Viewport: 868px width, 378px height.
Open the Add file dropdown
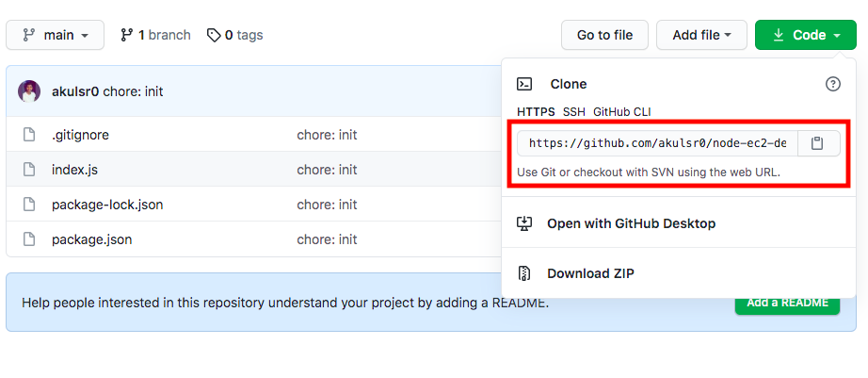click(x=701, y=35)
